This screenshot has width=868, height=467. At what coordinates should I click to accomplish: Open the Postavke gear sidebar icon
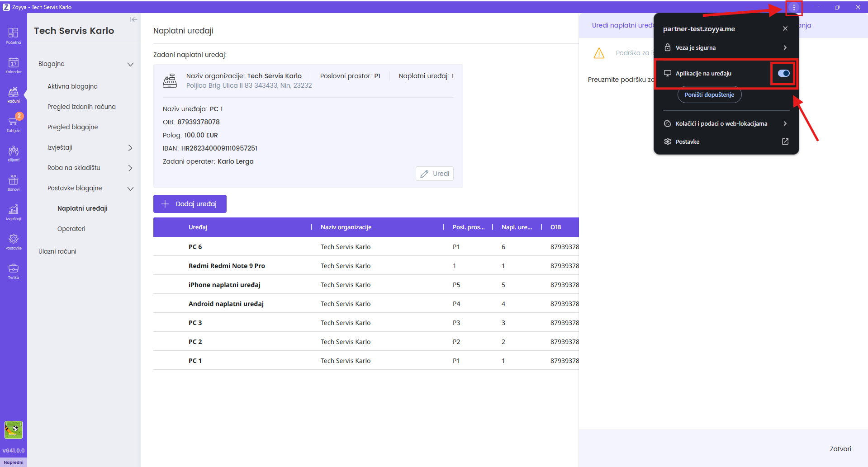13,241
